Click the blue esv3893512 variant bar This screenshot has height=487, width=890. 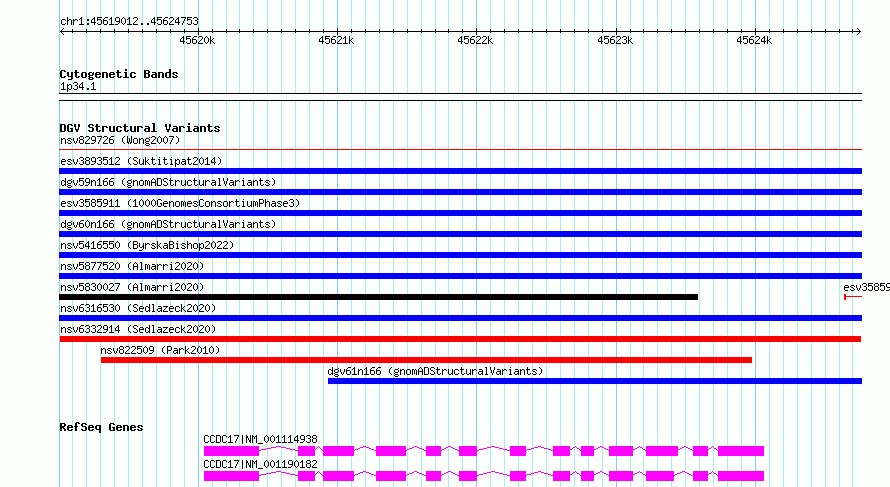click(460, 171)
